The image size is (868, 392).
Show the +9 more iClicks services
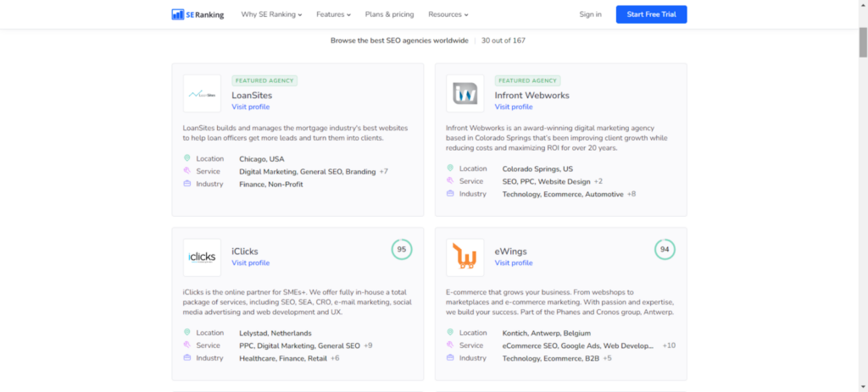click(x=368, y=345)
